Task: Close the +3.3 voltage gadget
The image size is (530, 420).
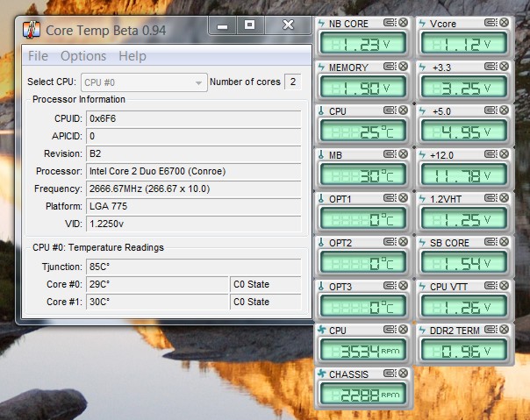Action: click(x=504, y=67)
